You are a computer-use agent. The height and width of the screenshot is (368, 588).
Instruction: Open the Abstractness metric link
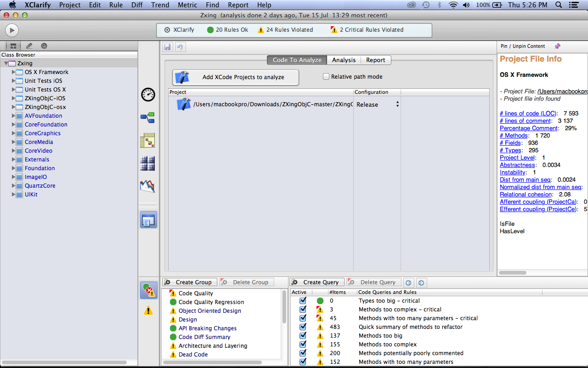pos(518,165)
